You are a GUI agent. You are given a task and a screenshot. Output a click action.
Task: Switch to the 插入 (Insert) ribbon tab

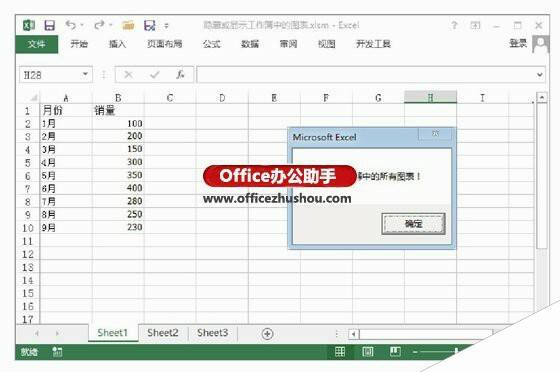[117, 44]
